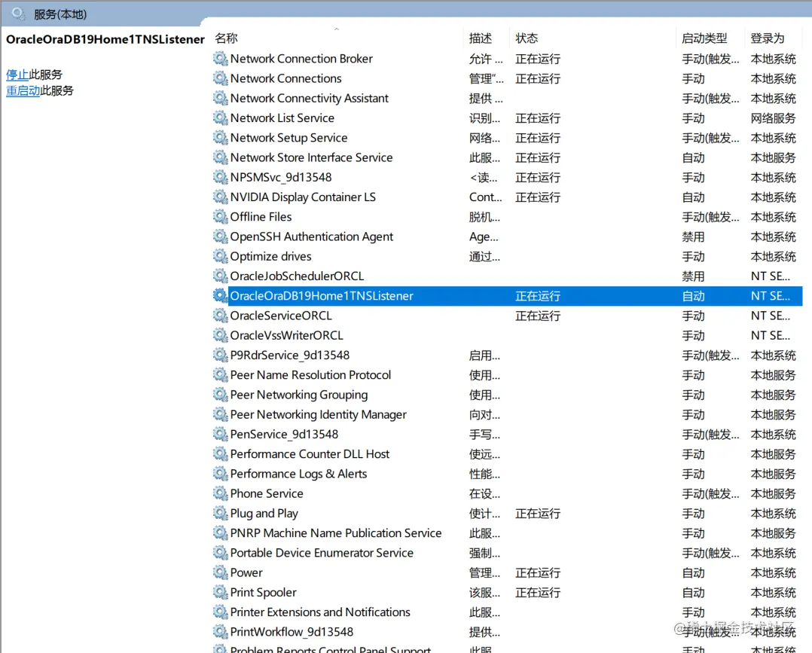Click 网络服务 logon of Network List Service

click(773, 117)
